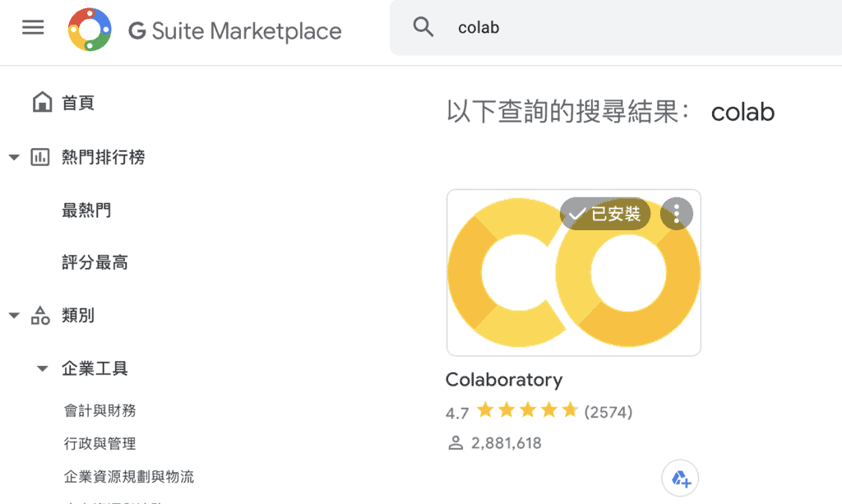
Task: Open the Colaboratory app thumbnail
Action: point(573,272)
